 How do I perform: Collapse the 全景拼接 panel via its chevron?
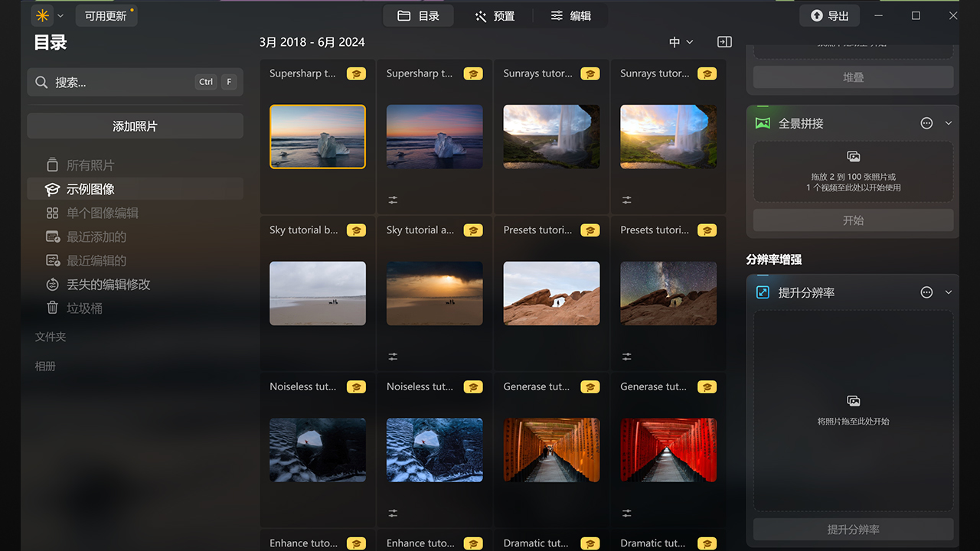coord(949,122)
